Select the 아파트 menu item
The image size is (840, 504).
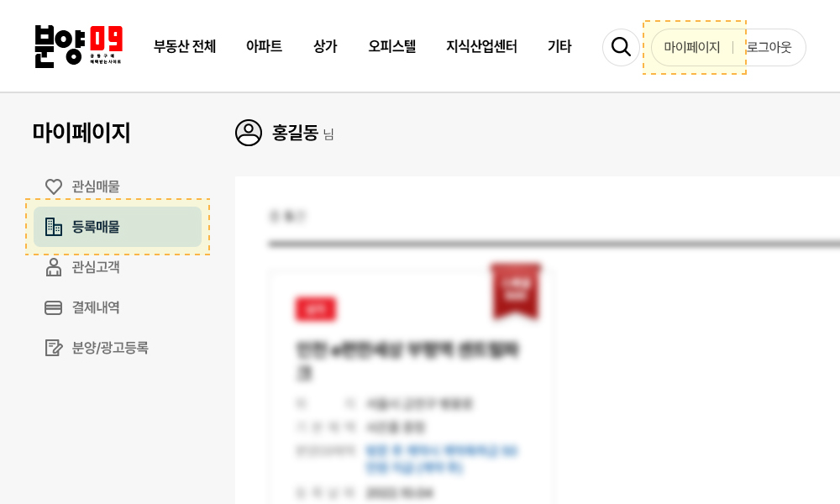click(x=264, y=46)
